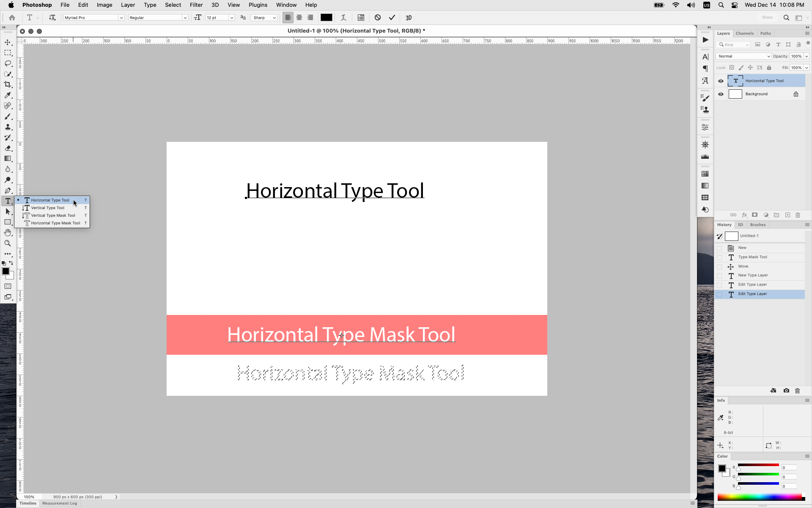Create a new layer
Screen dimensions: 812x508
click(787, 215)
